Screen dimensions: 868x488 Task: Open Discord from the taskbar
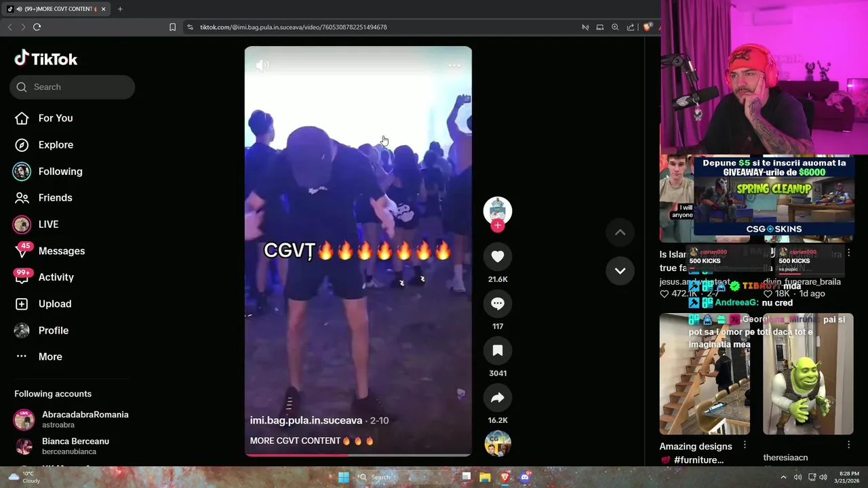524,477
